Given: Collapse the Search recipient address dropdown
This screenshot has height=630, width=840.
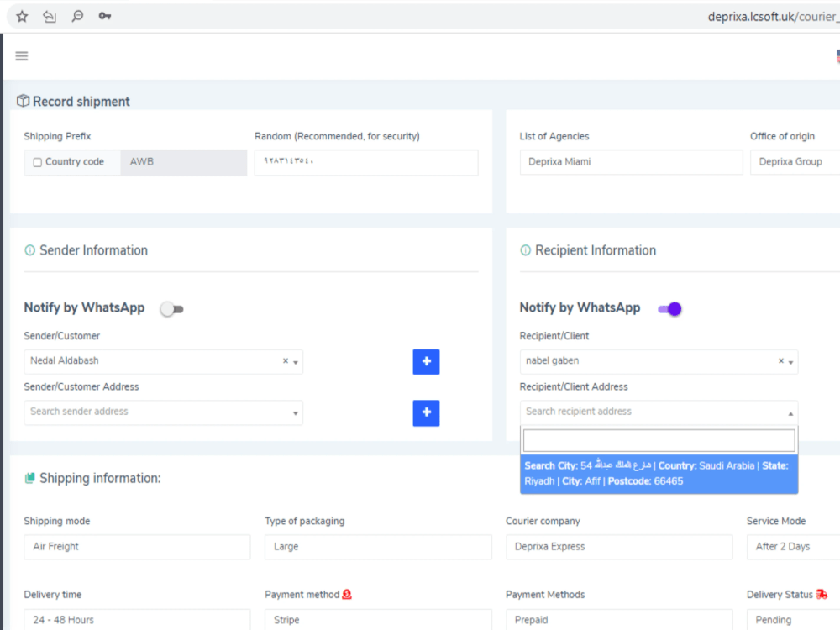Looking at the screenshot, I should tap(790, 413).
